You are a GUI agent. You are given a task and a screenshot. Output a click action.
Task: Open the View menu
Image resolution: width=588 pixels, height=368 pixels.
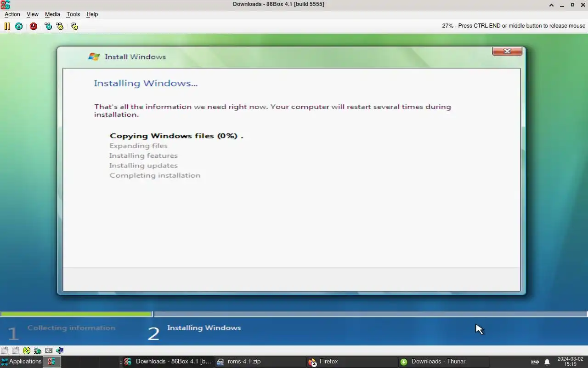(x=33, y=14)
